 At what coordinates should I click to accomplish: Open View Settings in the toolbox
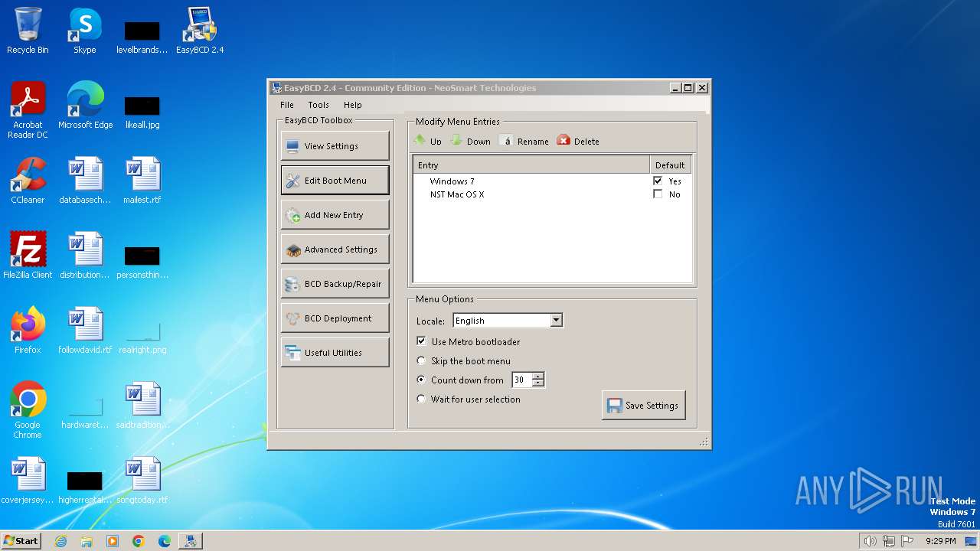point(335,146)
